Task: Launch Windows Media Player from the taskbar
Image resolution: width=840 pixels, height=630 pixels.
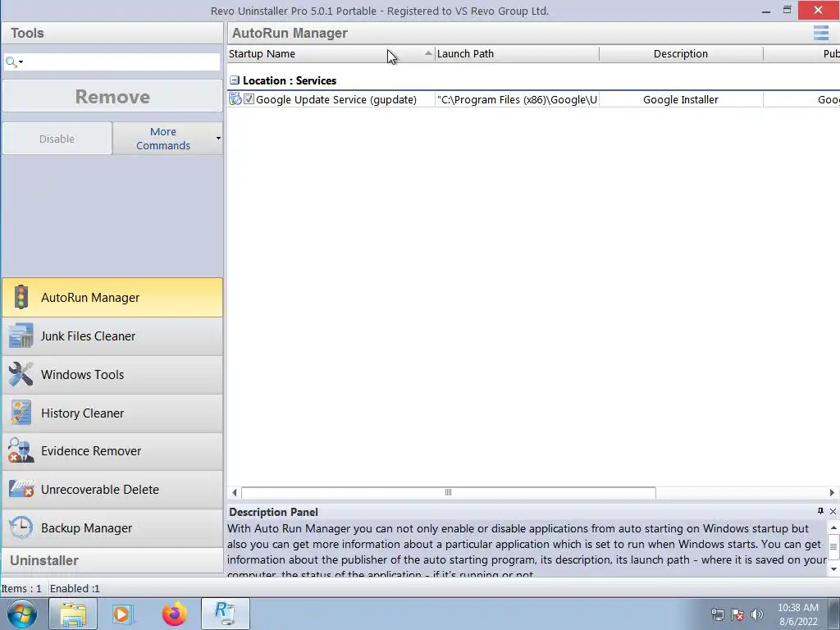Action: click(123, 614)
